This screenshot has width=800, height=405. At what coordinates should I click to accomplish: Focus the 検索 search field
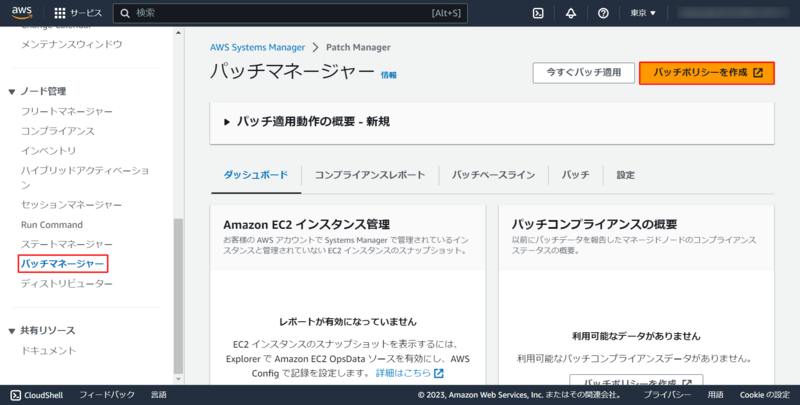(x=290, y=13)
